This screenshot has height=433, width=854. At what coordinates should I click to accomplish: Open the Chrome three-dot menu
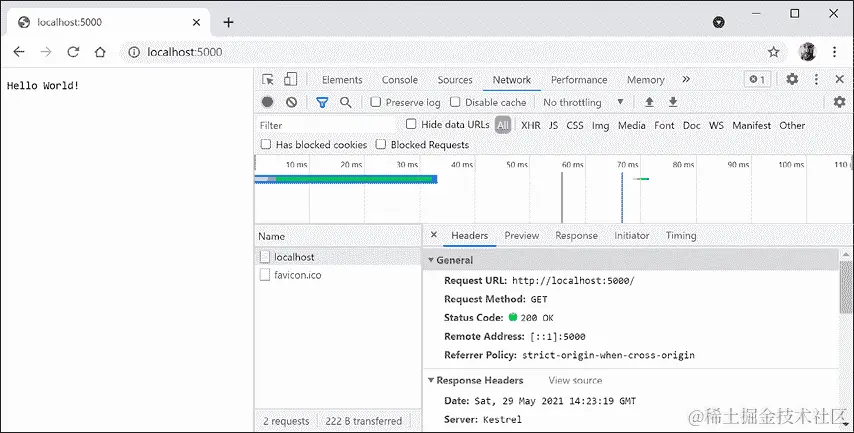(x=834, y=52)
